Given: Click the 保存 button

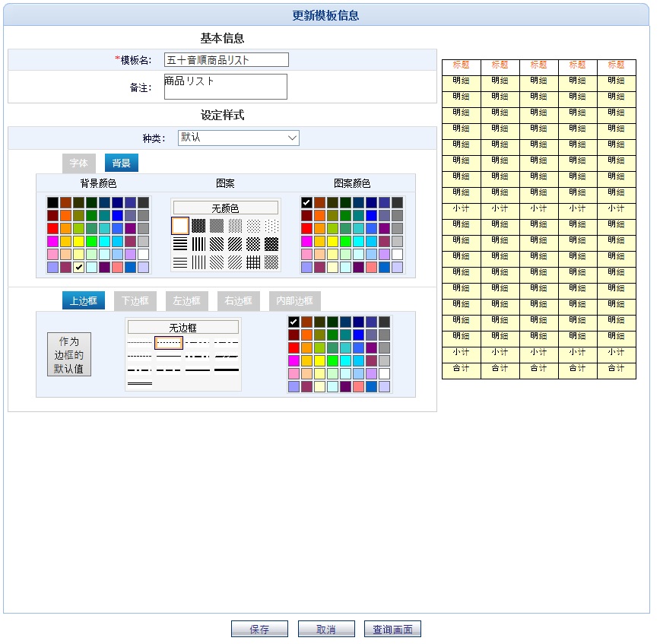Looking at the screenshot, I should [x=259, y=630].
